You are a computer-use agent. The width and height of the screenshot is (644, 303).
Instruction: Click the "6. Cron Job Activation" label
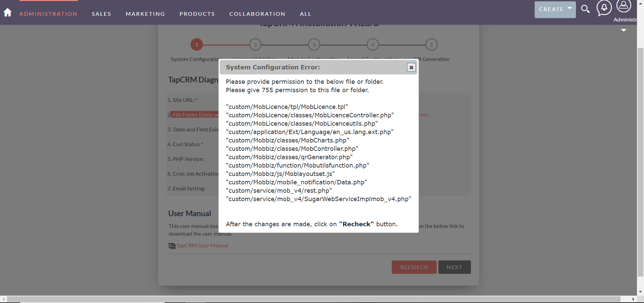(193, 174)
